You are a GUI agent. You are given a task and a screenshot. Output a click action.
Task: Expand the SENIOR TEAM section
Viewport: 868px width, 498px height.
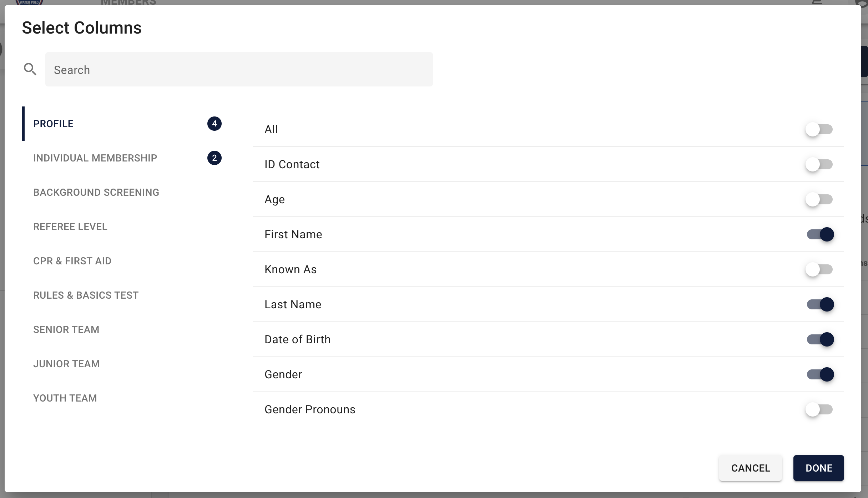point(66,329)
